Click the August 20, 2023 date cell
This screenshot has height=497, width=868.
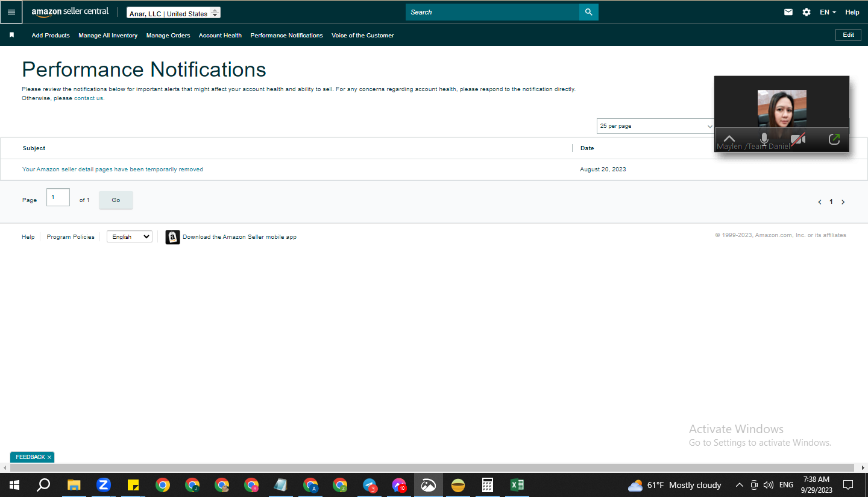point(603,169)
